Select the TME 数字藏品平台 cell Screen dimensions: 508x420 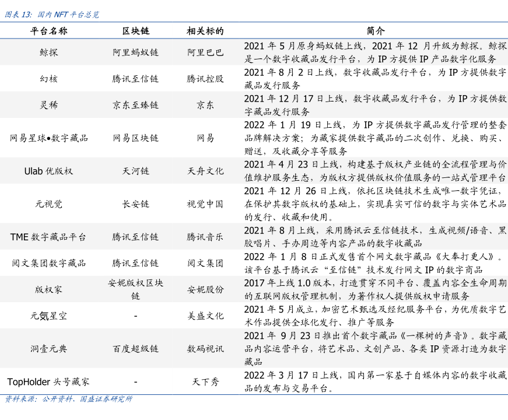pyautogui.click(x=49, y=237)
